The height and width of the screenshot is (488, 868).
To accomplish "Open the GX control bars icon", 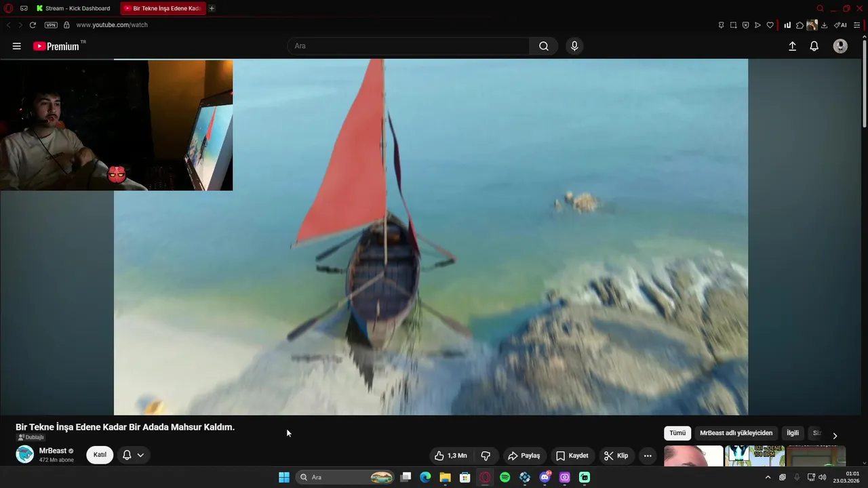I will tap(787, 25).
